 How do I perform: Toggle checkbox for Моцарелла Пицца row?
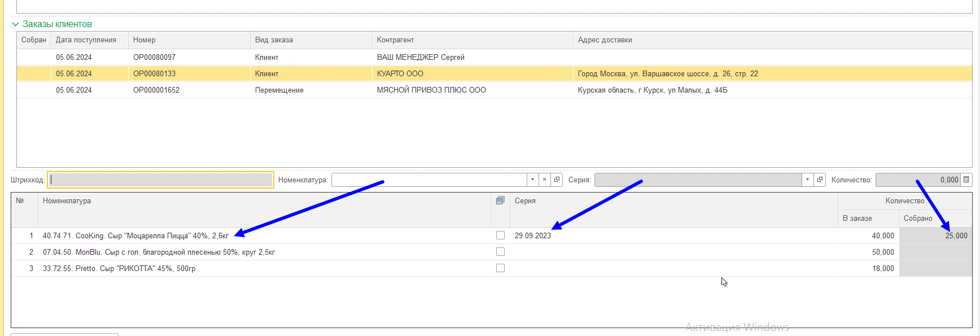pos(500,235)
